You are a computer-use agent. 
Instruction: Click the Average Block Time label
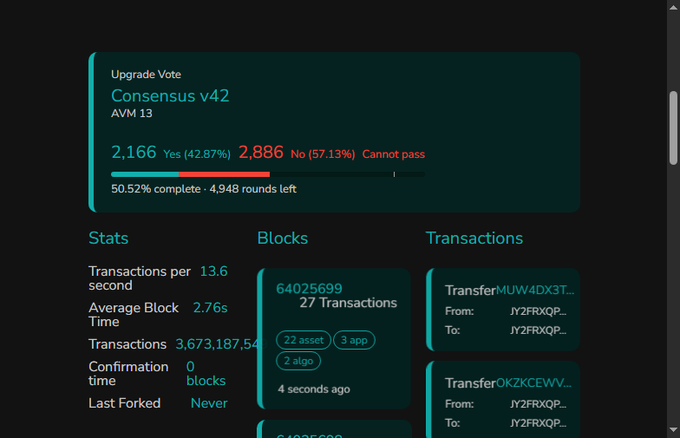133,315
